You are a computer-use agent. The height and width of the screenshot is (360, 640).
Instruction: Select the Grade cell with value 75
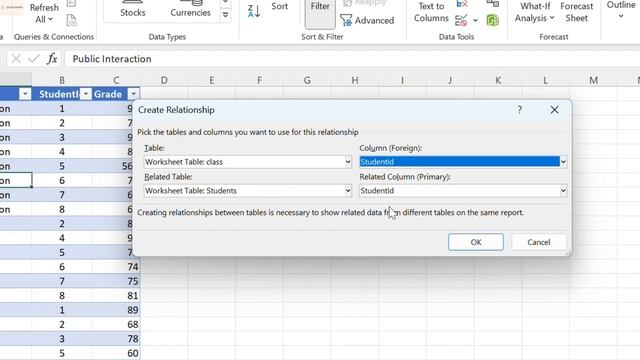pos(116,281)
